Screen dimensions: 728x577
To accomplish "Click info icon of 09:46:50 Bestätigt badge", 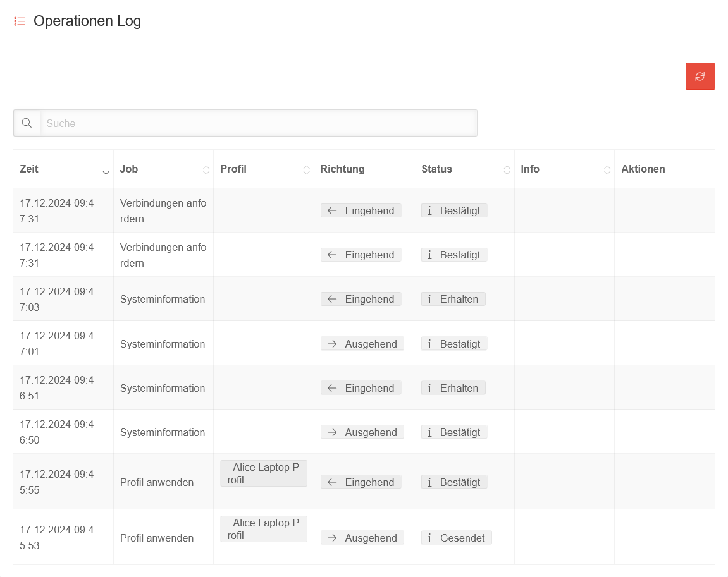I will coord(430,433).
